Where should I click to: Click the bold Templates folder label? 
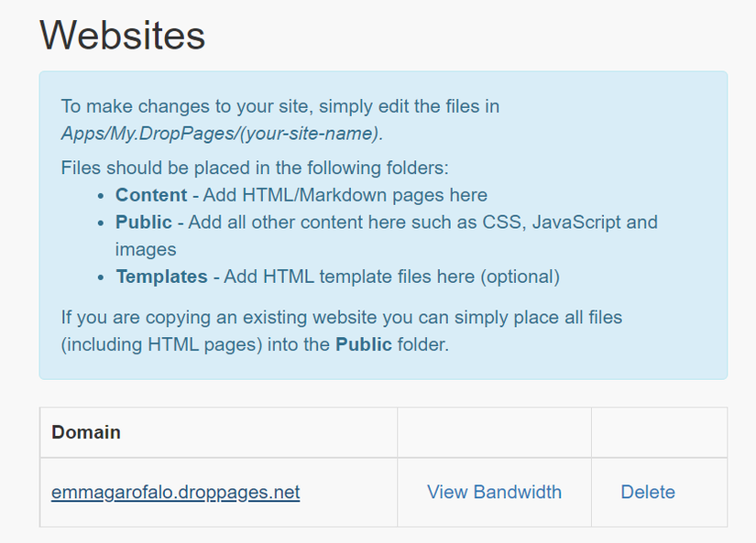[x=161, y=277]
